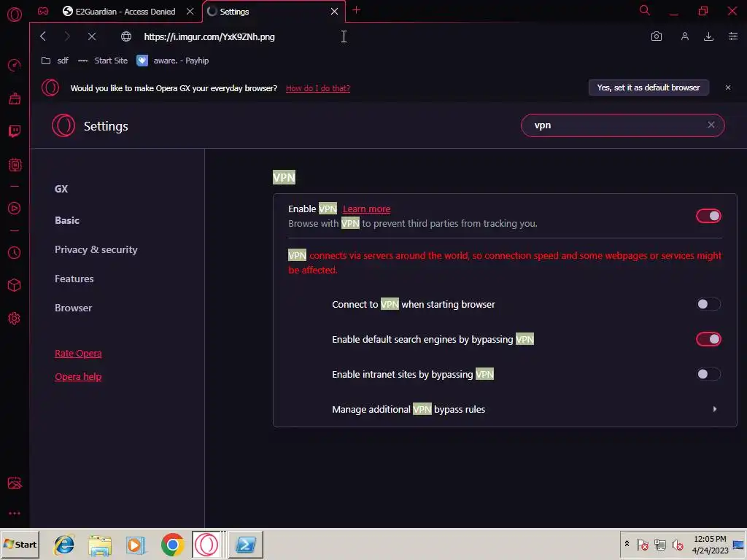Open Browser settings section
This screenshot has width=747, height=560.
(x=74, y=308)
